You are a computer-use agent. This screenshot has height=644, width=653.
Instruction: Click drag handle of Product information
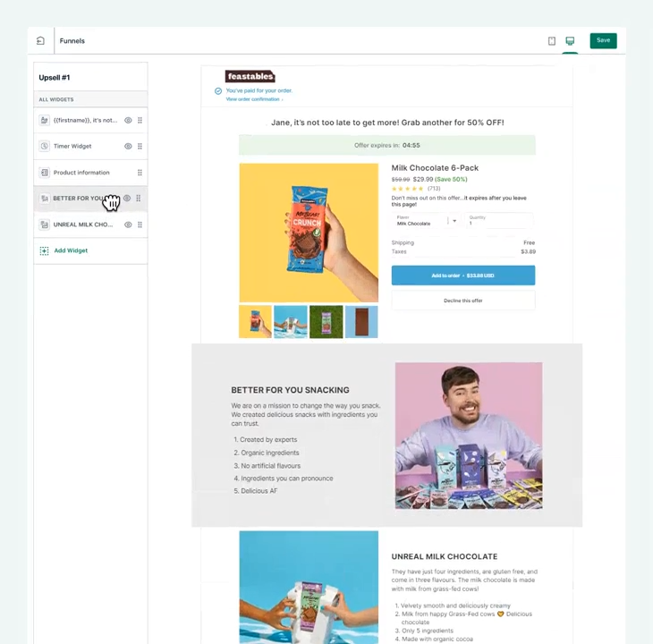pos(140,173)
